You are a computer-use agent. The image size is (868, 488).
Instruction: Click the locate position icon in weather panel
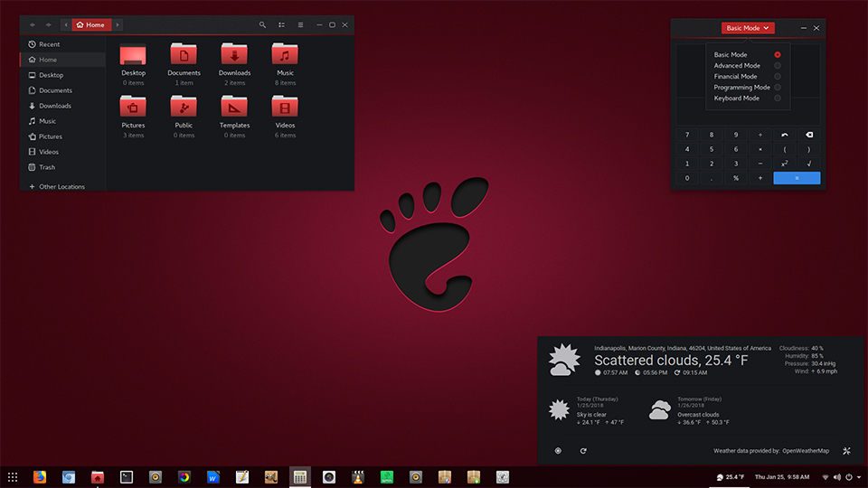point(558,451)
